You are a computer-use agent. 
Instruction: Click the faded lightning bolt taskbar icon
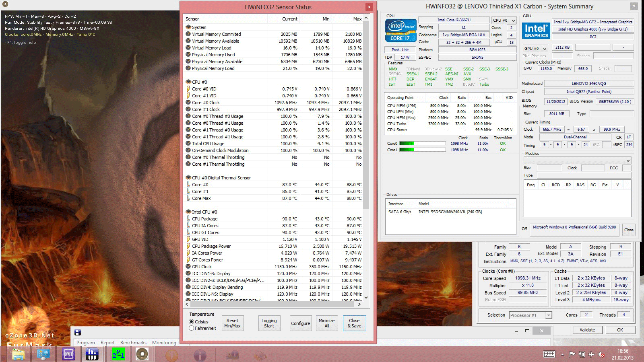172,355
